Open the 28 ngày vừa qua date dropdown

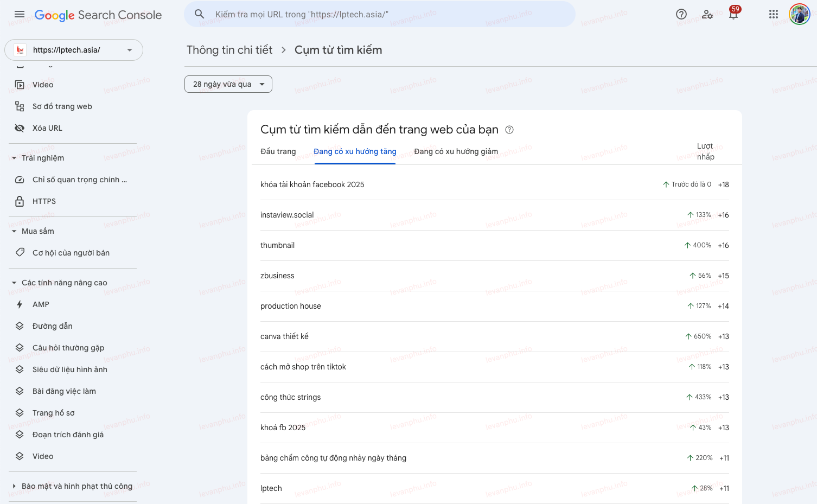(x=228, y=84)
